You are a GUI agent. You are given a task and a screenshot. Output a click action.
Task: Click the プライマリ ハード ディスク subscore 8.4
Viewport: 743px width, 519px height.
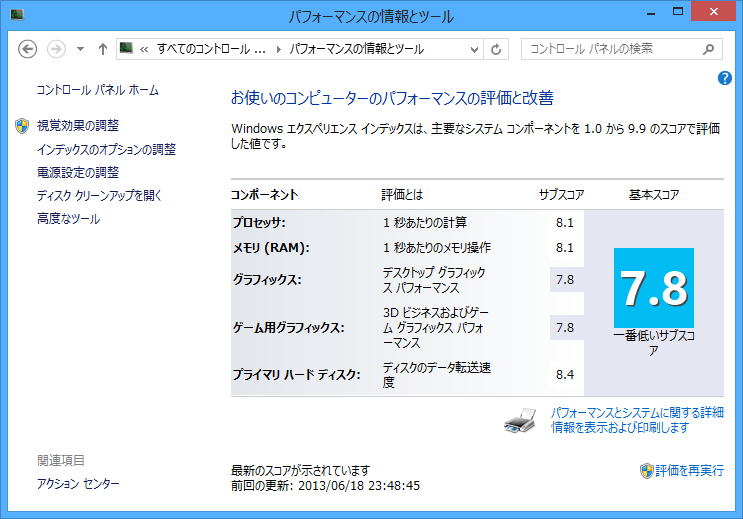565,374
